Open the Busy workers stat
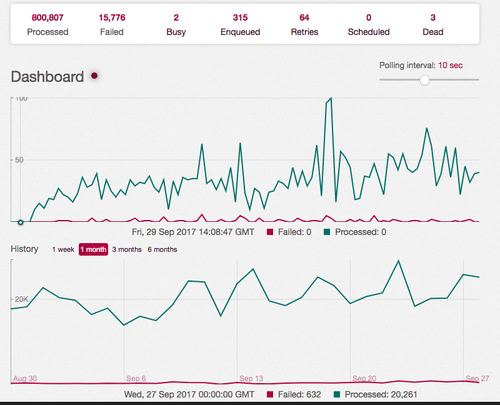Image resolution: width=500 pixels, height=405 pixels. [176, 24]
